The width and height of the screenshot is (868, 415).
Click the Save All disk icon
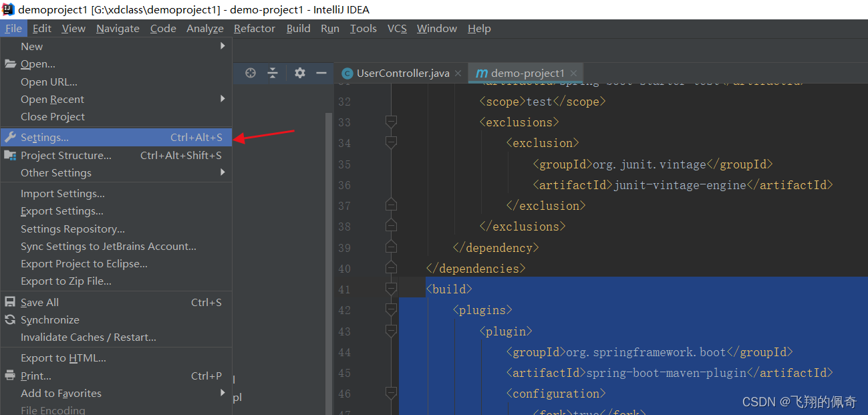pos(10,302)
